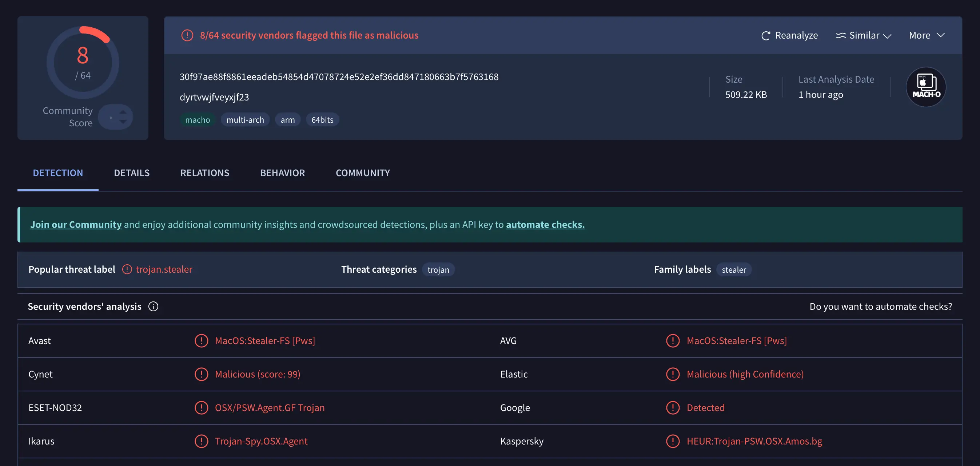
Task: Click the circular Reanalyze arrow icon
Action: click(x=765, y=35)
